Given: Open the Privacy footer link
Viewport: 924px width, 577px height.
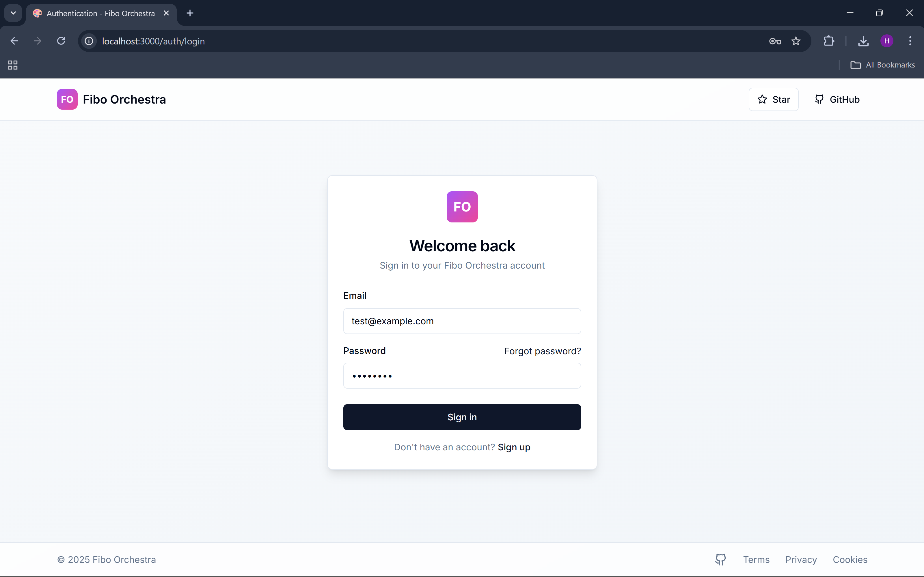Looking at the screenshot, I should pyautogui.click(x=801, y=559).
